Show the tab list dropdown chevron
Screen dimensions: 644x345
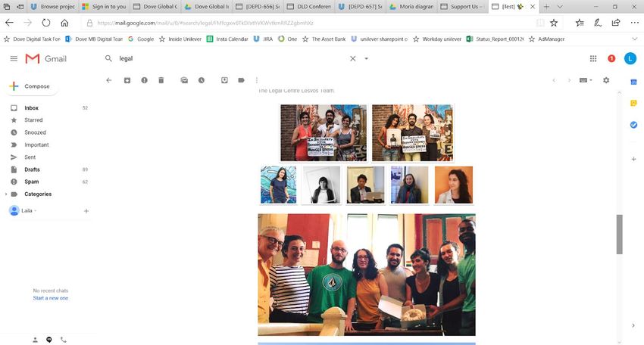560,7
